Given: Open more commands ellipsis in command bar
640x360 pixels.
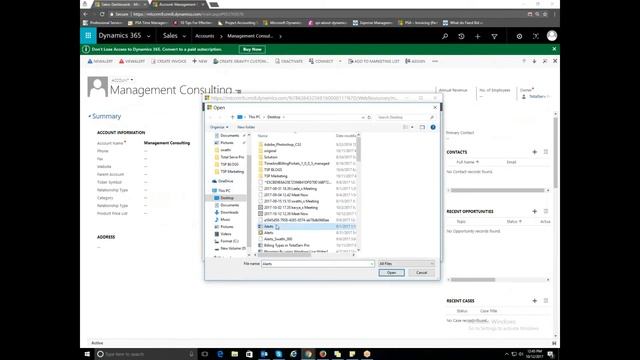Looking at the screenshot, I should tap(435, 61).
